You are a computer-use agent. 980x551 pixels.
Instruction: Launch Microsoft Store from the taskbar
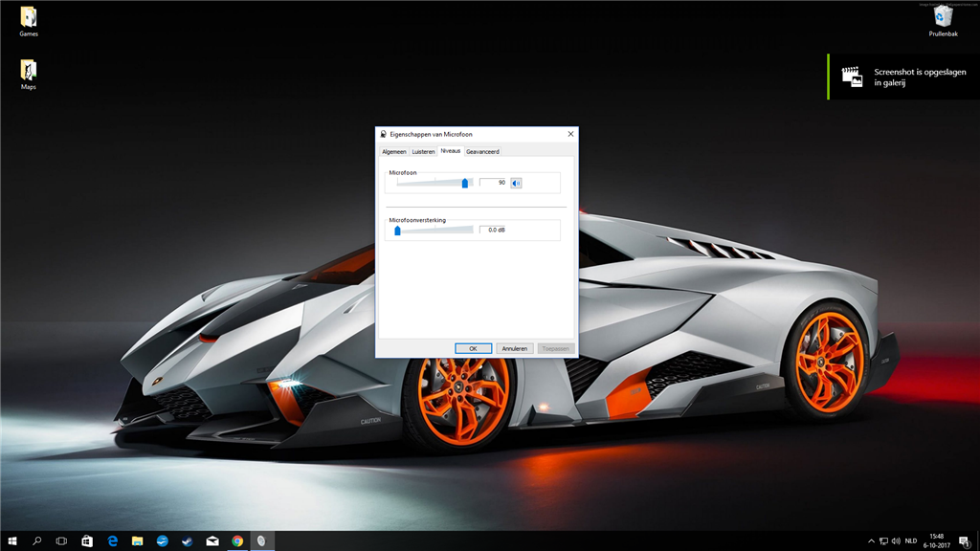pos(87,540)
